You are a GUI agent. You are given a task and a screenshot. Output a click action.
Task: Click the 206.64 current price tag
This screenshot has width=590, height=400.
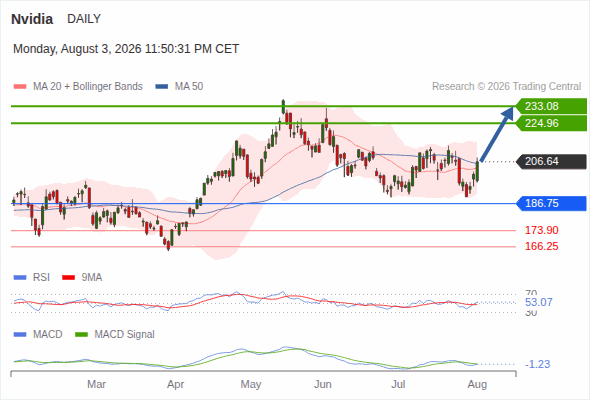pyautogui.click(x=551, y=161)
